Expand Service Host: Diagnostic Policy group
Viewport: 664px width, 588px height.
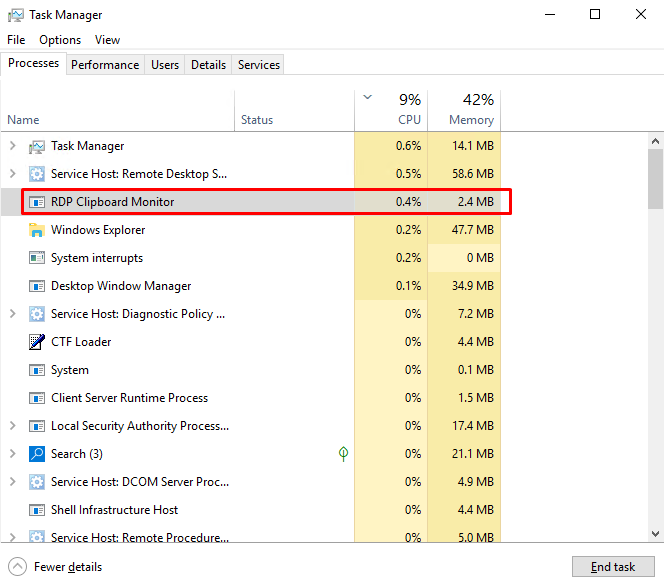point(13,314)
